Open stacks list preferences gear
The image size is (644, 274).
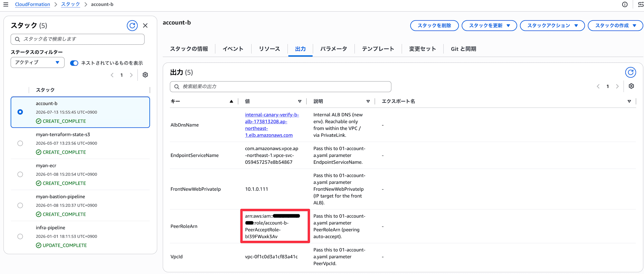click(x=145, y=75)
